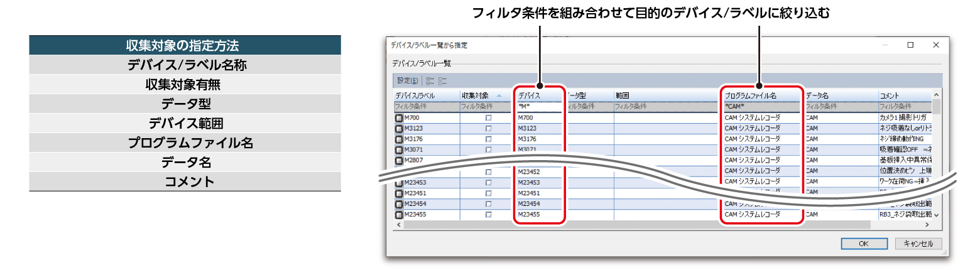Select the M23454 device row icon
The height and width of the screenshot is (270, 980).
click(399, 204)
